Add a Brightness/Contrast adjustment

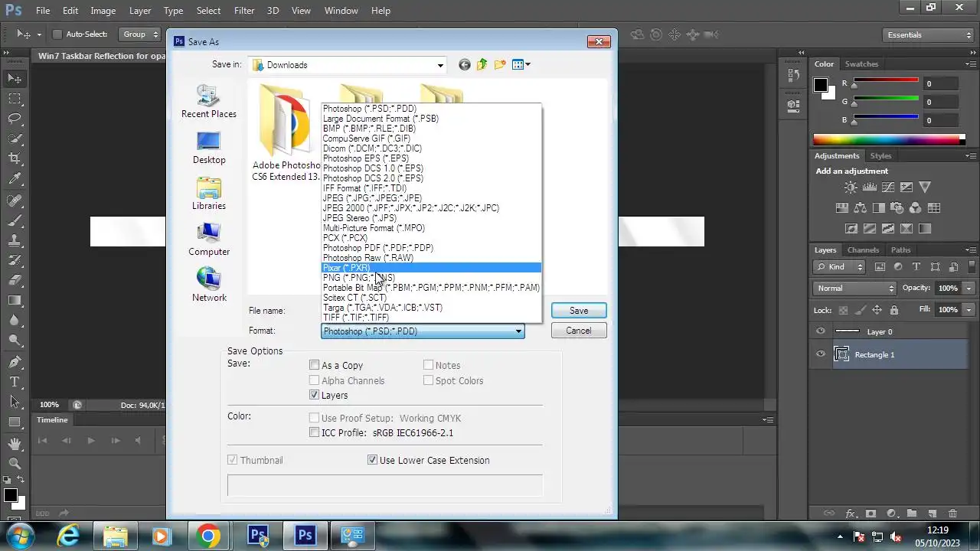click(851, 187)
